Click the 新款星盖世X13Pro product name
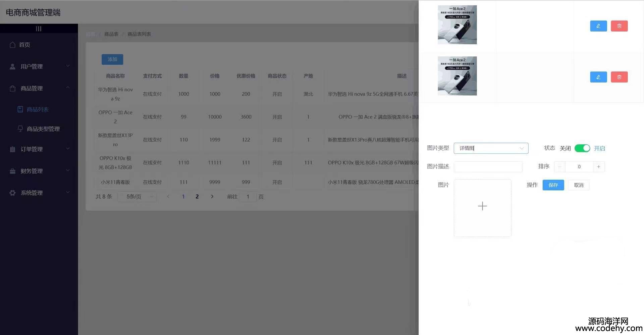Screen dimensions: 644x335 pos(115,140)
